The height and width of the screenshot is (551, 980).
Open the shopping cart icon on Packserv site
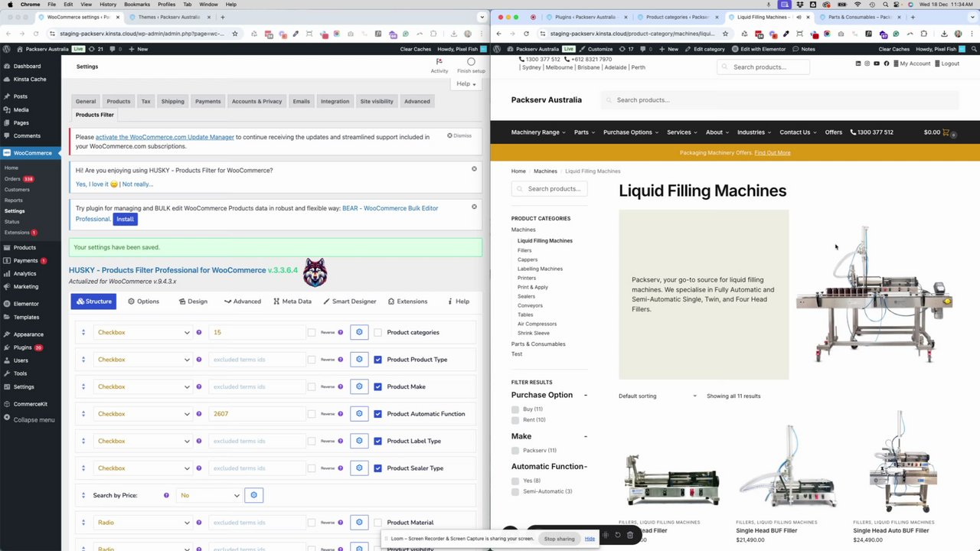[946, 132]
